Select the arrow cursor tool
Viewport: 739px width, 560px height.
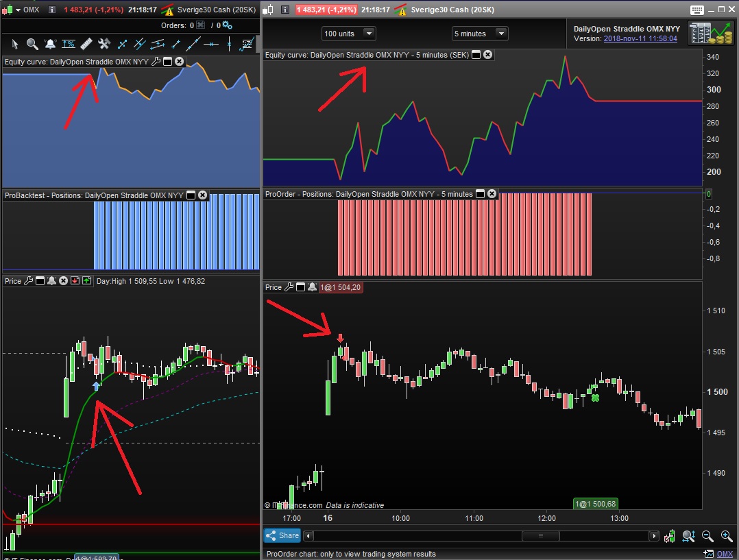coord(14,44)
